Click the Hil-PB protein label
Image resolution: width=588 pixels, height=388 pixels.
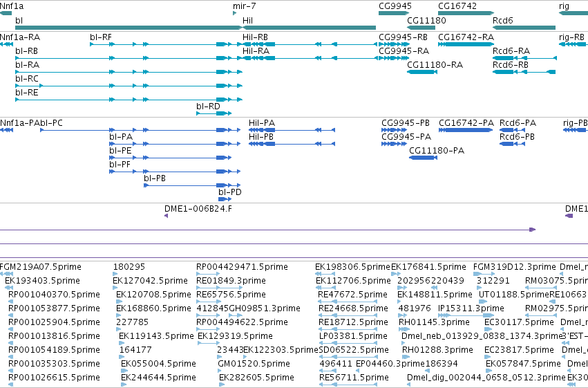click(261, 137)
